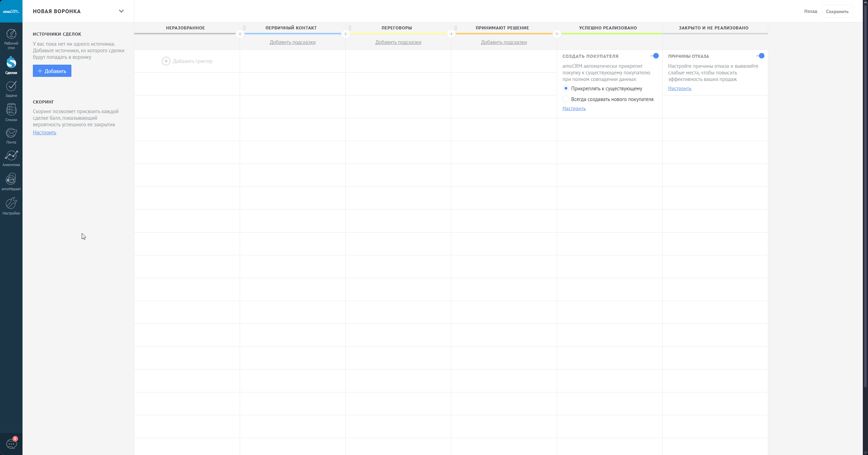Open the Аналитика chart icon
This screenshot has width=868, height=455.
click(11, 156)
